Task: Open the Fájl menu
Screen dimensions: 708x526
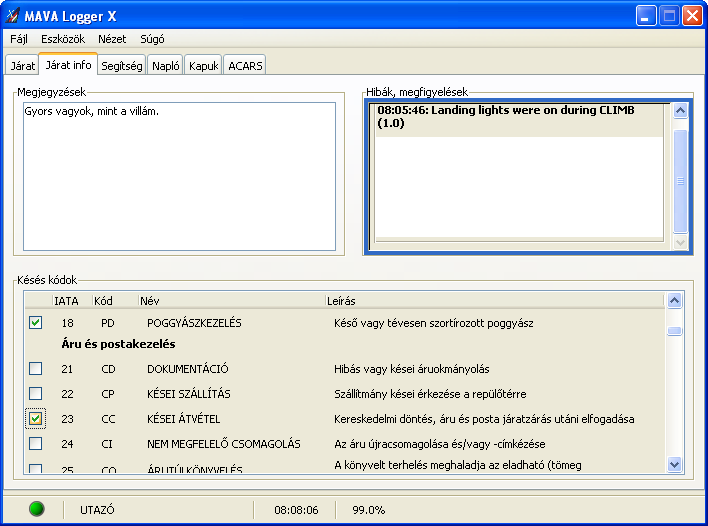Action: 19,39
